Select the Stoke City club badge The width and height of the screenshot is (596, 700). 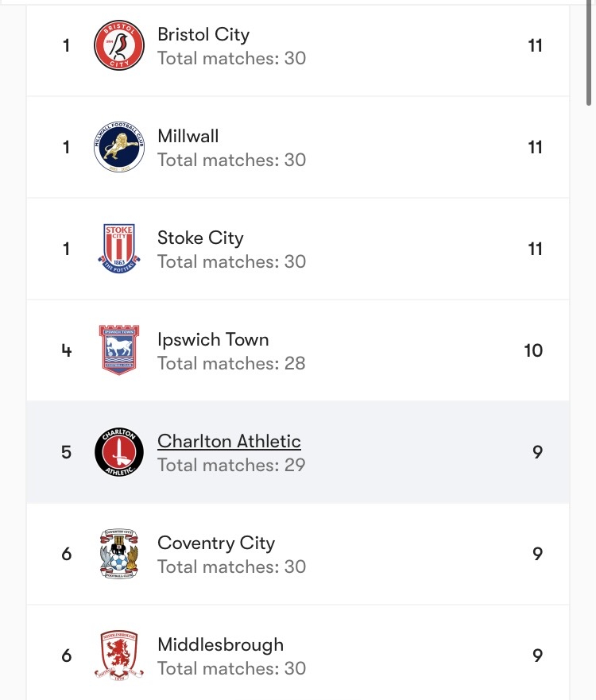point(119,249)
